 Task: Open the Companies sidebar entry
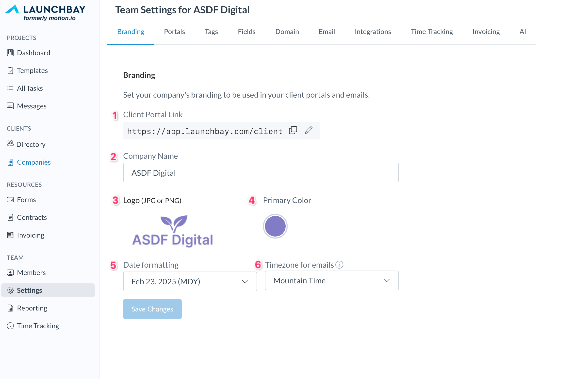click(34, 162)
